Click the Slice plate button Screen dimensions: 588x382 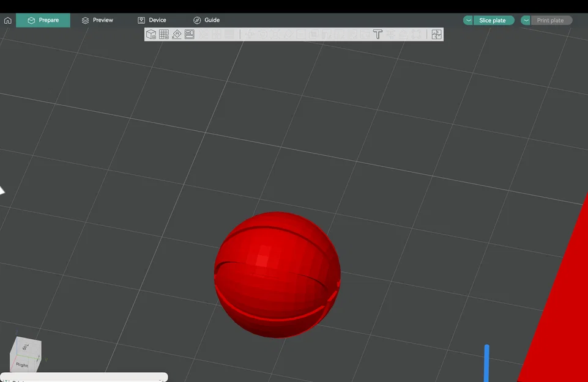point(494,20)
